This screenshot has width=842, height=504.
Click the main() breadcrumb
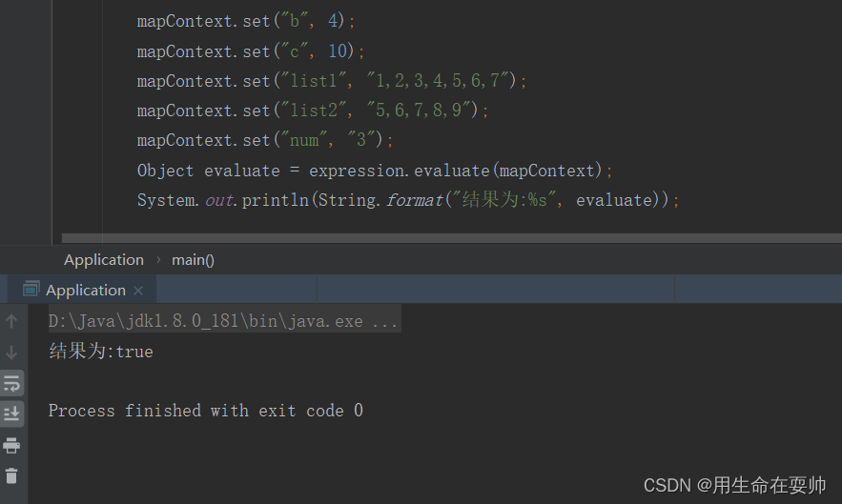click(193, 260)
